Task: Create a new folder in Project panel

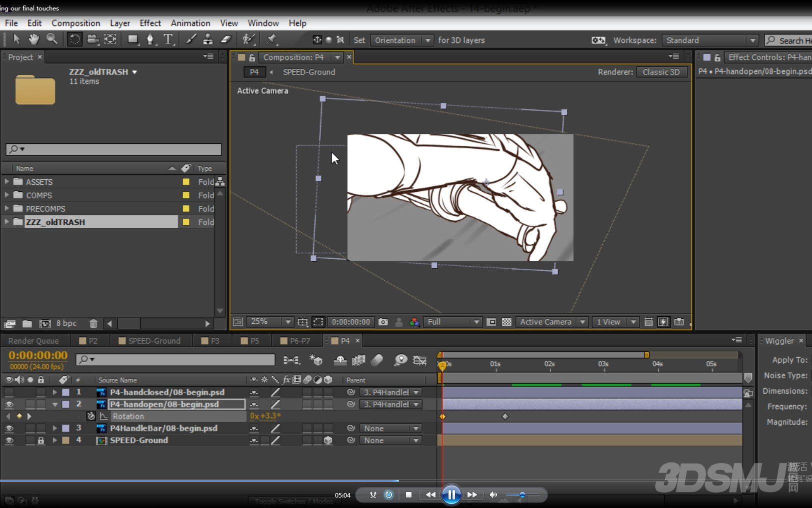Action: click(x=27, y=324)
